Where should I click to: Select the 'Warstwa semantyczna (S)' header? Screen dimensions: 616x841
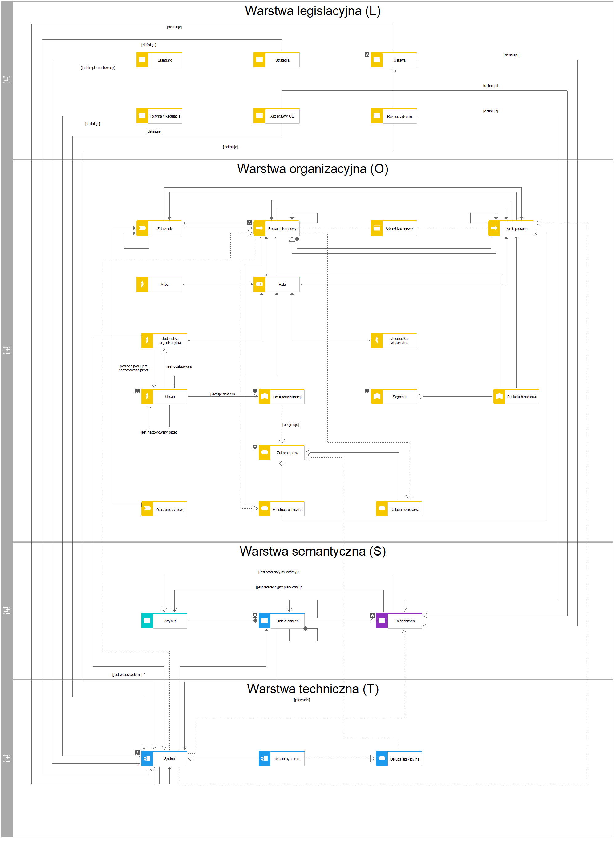pos(313,551)
